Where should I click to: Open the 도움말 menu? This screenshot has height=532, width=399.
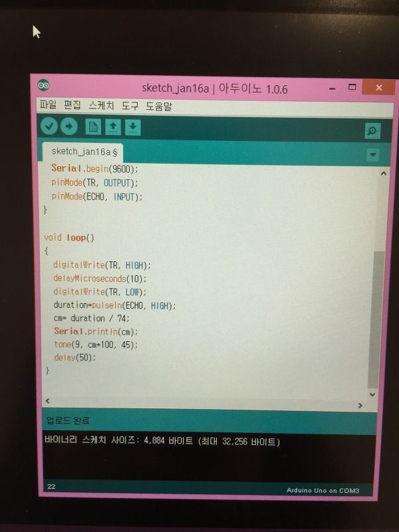pos(159,106)
